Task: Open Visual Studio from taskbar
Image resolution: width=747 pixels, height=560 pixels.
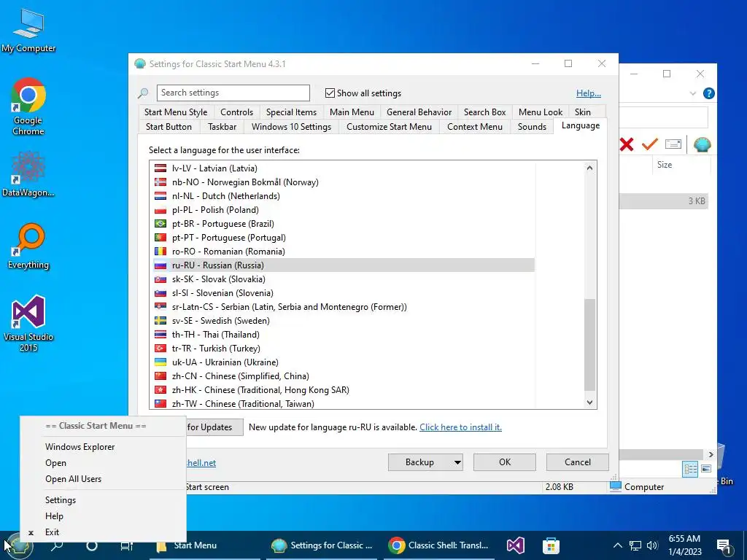Action: (516, 545)
